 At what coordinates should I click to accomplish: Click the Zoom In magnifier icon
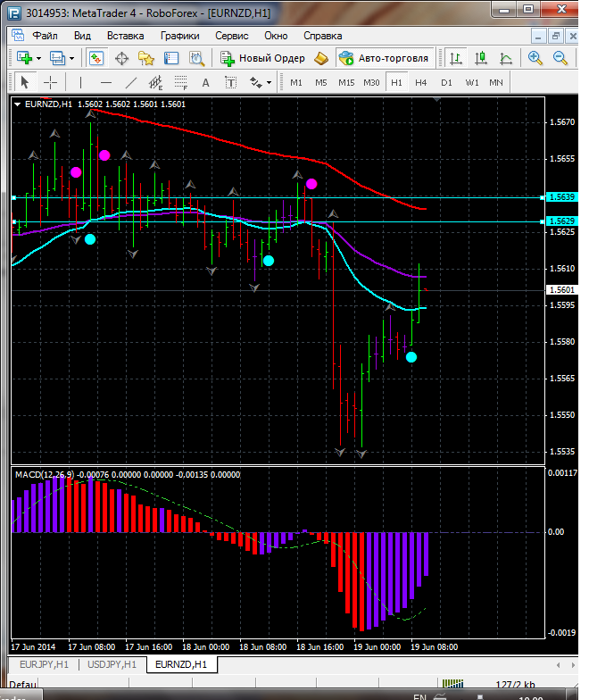[x=535, y=58]
